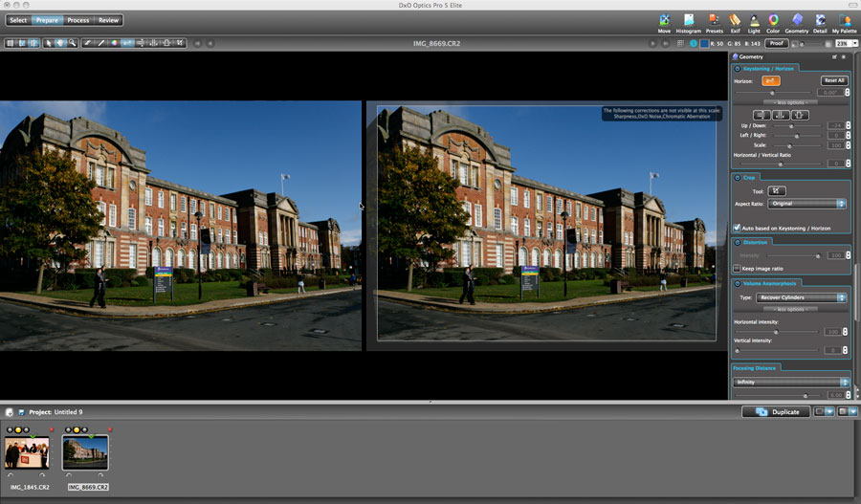Open the Detail palette
The width and height of the screenshot is (861, 504).
pyautogui.click(x=821, y=21)
